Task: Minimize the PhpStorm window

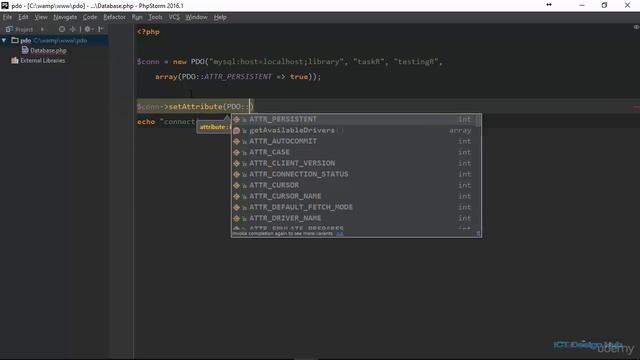Action: pyautogui.click(x=582, y=5)
